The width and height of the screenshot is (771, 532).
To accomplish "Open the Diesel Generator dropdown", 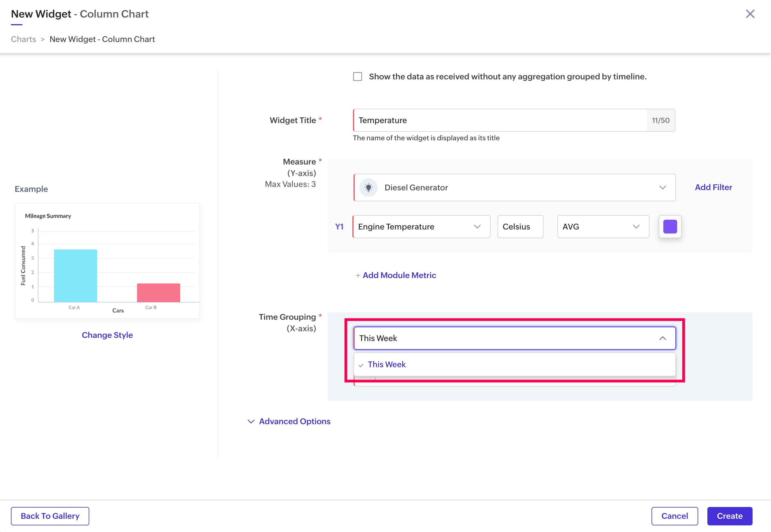I will coord(514,188).
